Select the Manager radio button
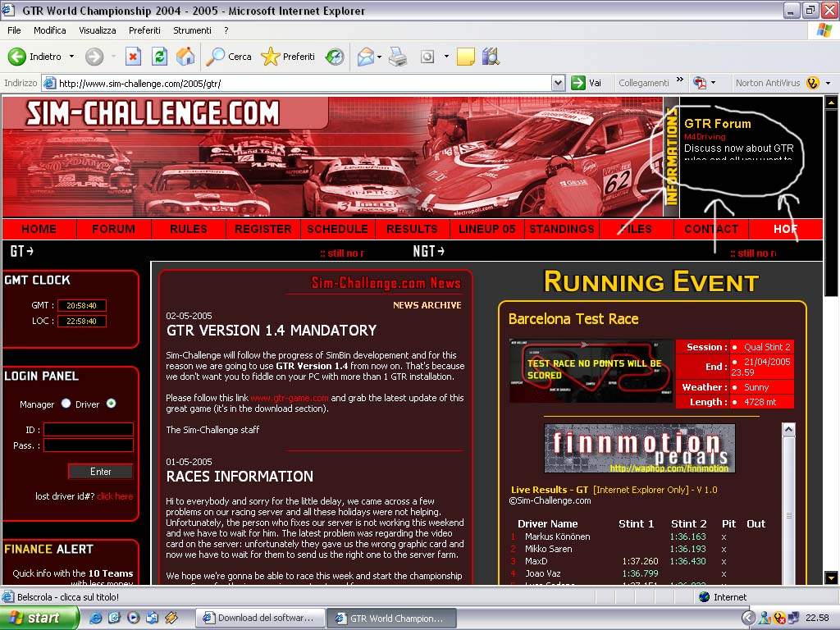This screenshot has width=840, height=630. pos(66,404)
